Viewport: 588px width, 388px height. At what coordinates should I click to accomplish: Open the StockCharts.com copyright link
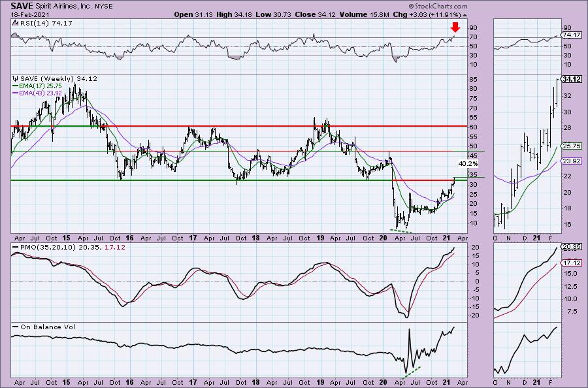(x=438, y=6)
